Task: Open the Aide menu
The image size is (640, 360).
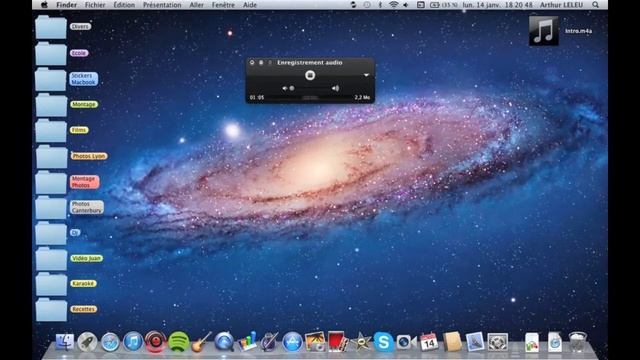Action: click(x=250, y=5)
